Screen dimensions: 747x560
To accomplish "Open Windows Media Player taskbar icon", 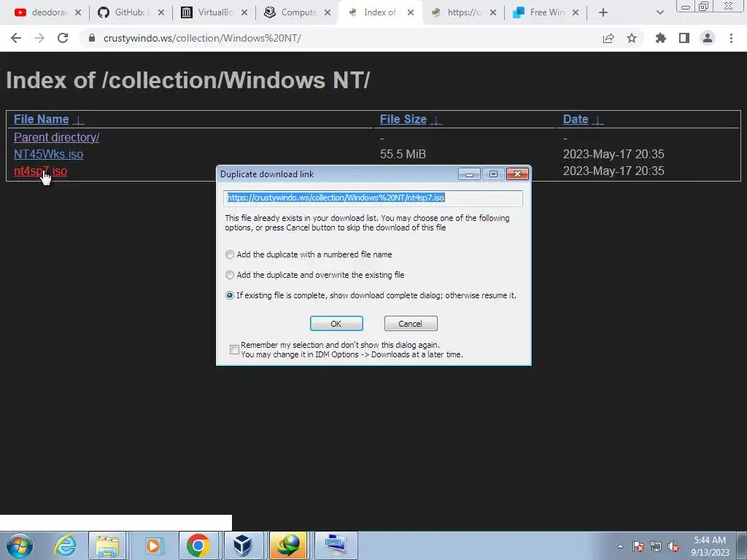I will click(x=152, y=545).
